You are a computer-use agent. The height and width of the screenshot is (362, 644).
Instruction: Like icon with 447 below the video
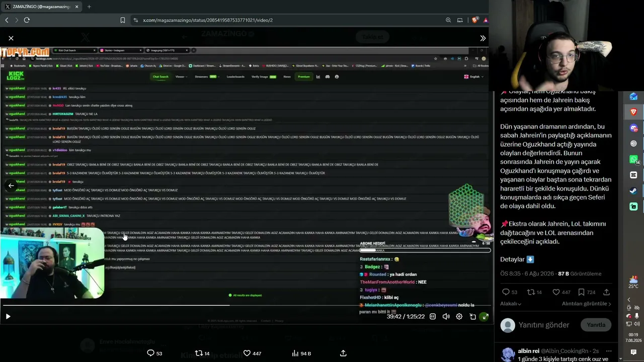pos(247,353)
